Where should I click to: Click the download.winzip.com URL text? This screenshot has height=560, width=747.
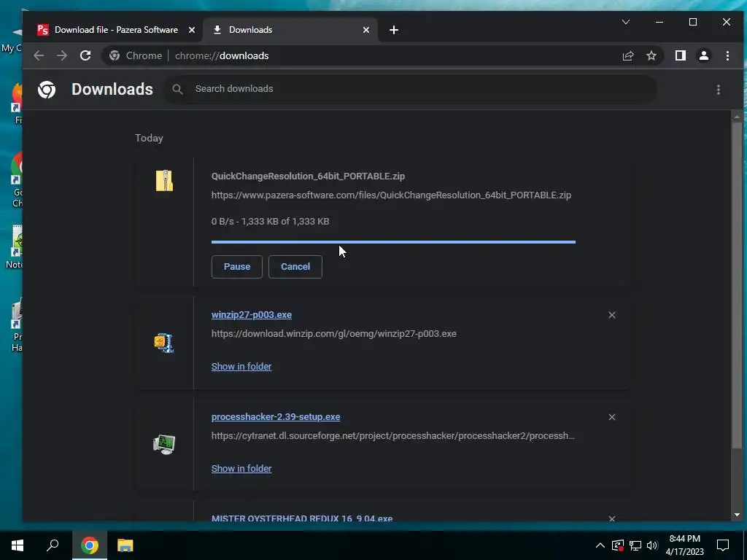(x=334, y=334)
